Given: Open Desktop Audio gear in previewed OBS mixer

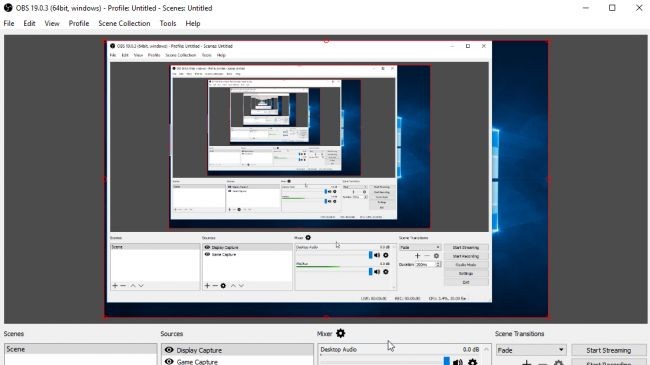Looking at the screenshot, I should 386,255.
